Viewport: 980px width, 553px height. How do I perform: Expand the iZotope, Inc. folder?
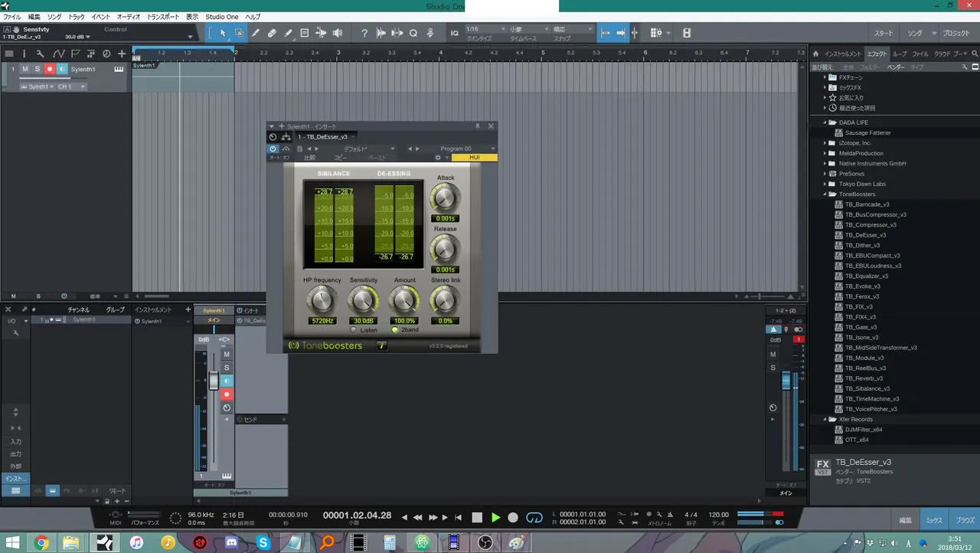click(x=825, y=143)
